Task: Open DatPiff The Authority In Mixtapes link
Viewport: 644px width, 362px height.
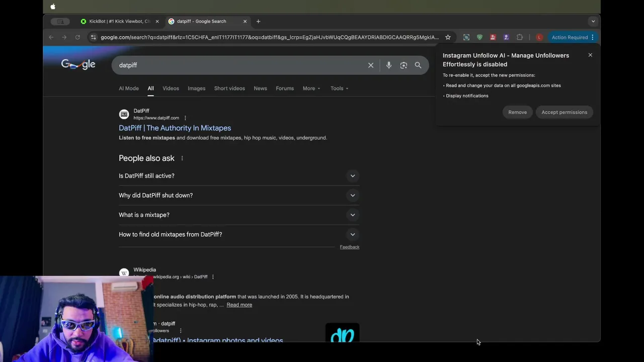Action: click(175, 128)
